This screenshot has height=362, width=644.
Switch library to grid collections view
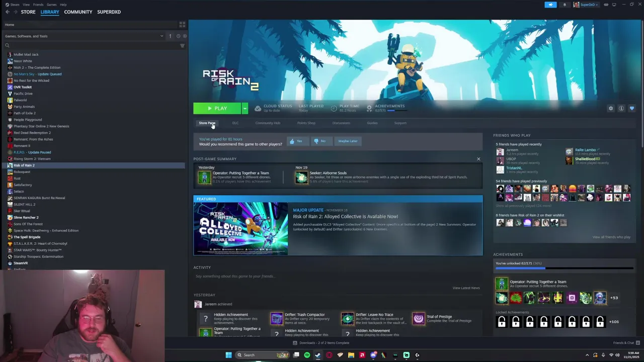click(182, 24)
